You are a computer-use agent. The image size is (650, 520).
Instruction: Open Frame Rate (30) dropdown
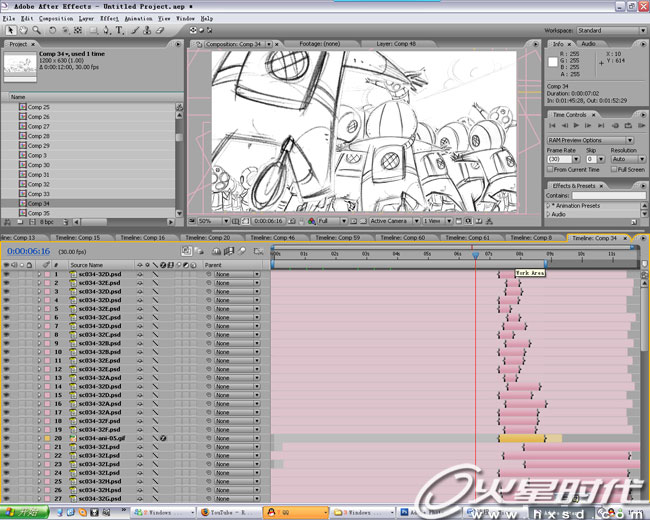[563, 159]
